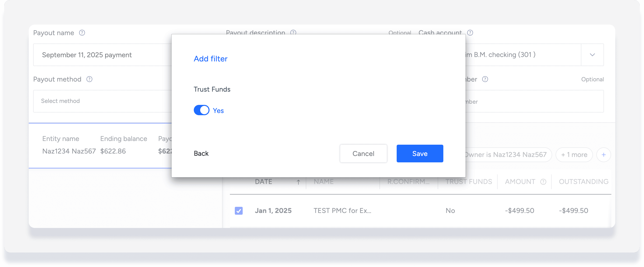Image resolution: width=644 pixels, height=267 pixels.
Task: Expand the Cash account dropdown chevron
Action: click(592, 55)
